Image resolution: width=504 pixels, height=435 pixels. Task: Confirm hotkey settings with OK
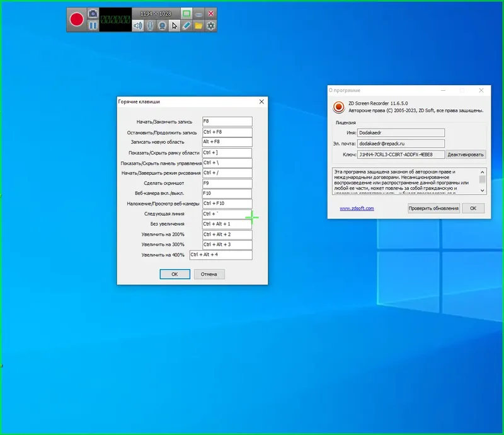(x=175, y=274)
